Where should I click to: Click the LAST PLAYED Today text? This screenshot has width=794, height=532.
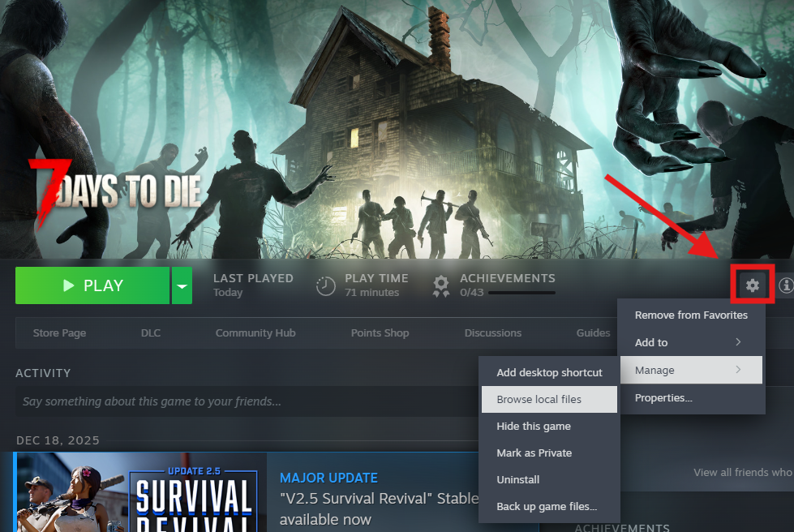point(253,285)
